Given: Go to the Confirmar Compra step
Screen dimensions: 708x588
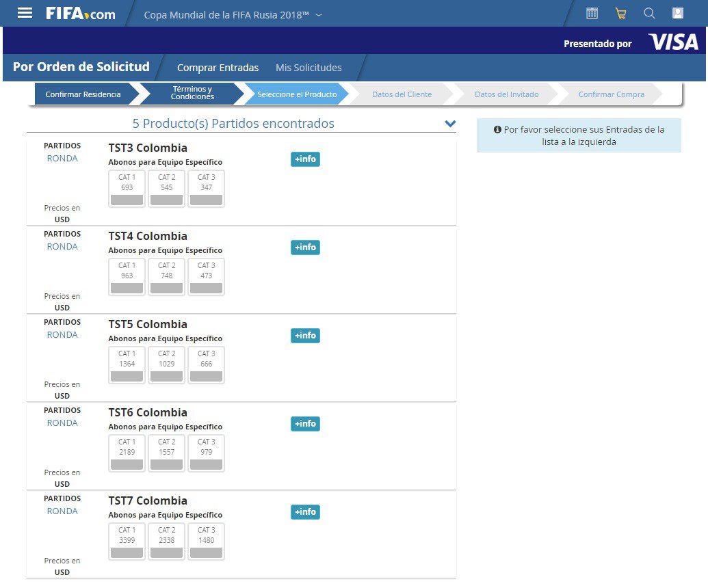Looking at the screenshot, I should tap(612, 94).
